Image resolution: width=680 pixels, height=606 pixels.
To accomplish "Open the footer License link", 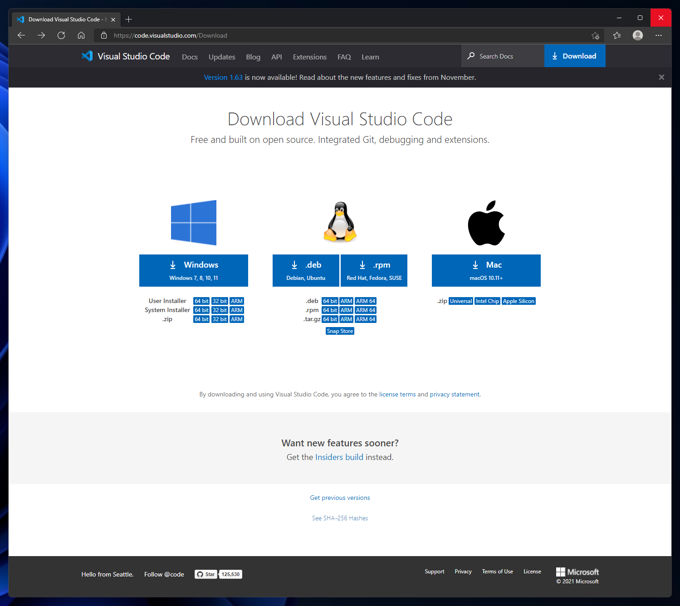I will pos(532,571).
